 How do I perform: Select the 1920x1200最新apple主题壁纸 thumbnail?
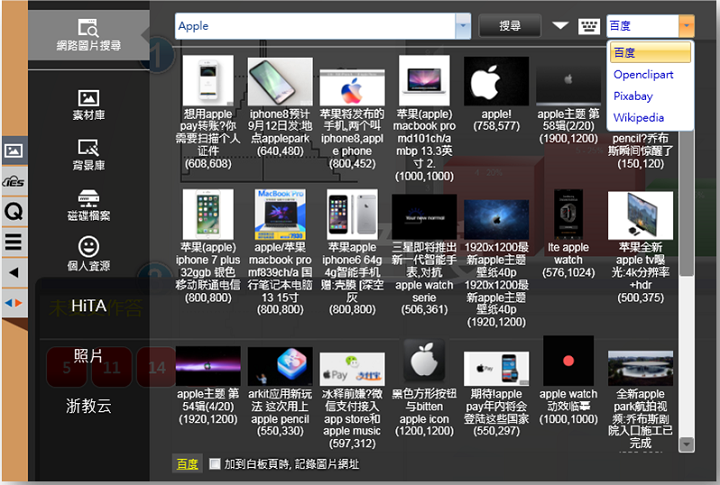(x=496, y=220)
